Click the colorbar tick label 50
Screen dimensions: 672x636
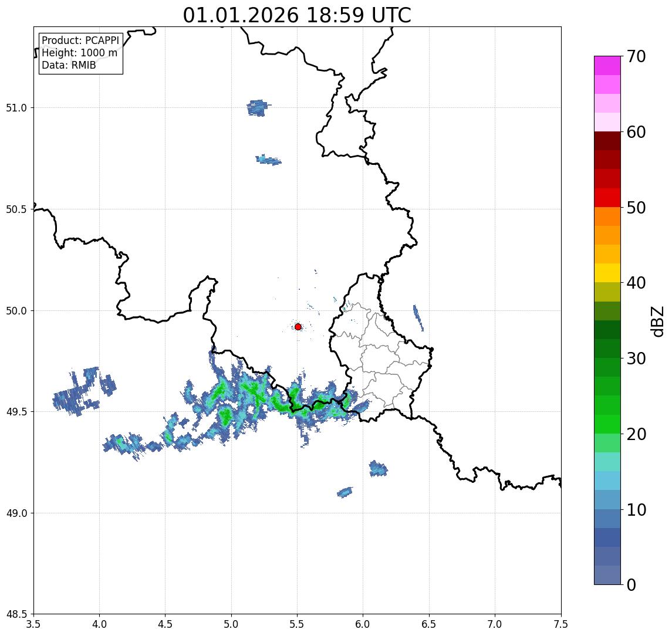tap(636, 208)
